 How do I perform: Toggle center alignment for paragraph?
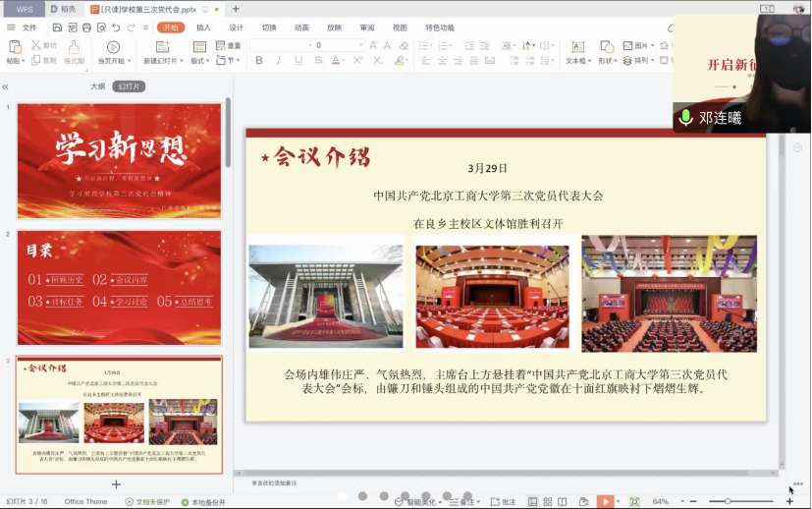442,61
